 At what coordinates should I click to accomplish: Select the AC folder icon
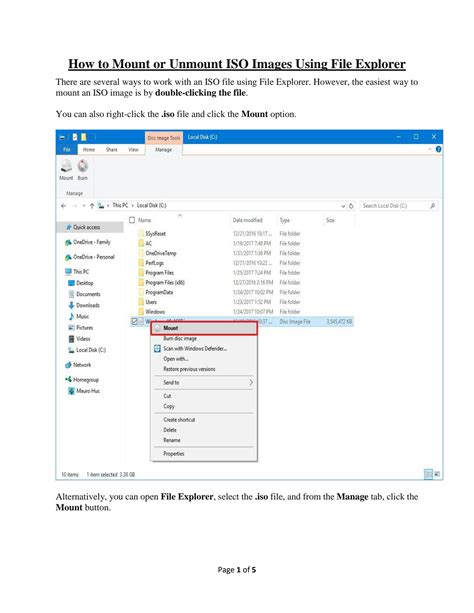coord(141,244)
